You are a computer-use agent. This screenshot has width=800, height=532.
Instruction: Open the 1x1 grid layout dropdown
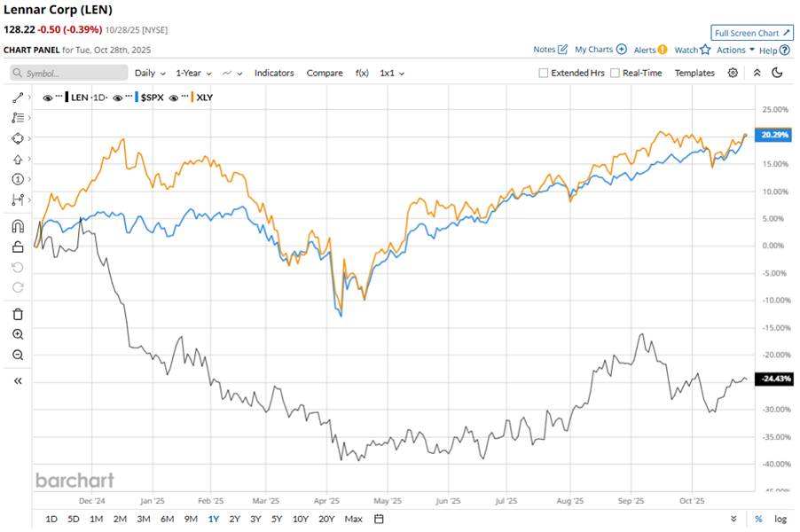pos(392,73)
